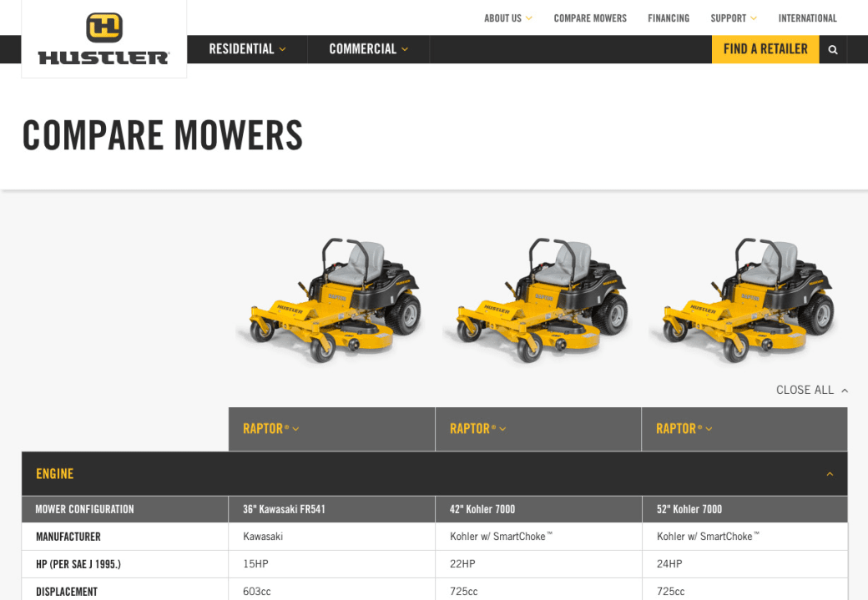The height and width of the screenshot is (600, 868).
Task: Click the 'Manufacturer' row label
Action: [68, 537]
